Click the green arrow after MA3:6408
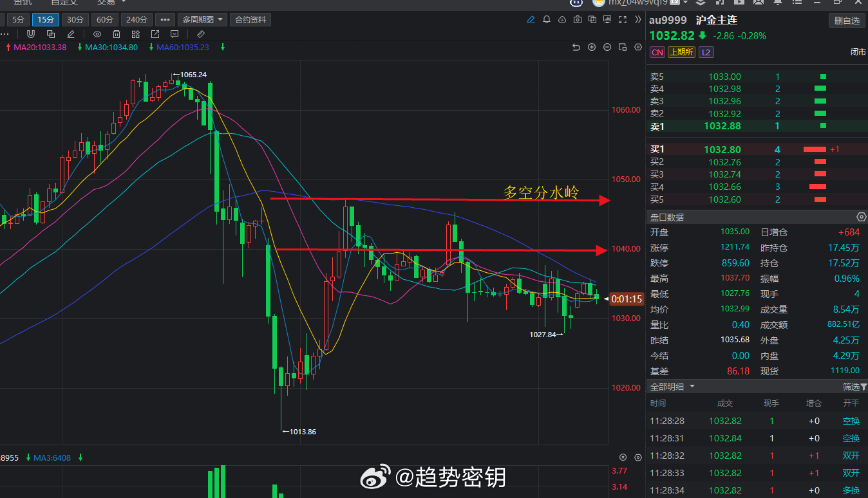 (80, 457)
